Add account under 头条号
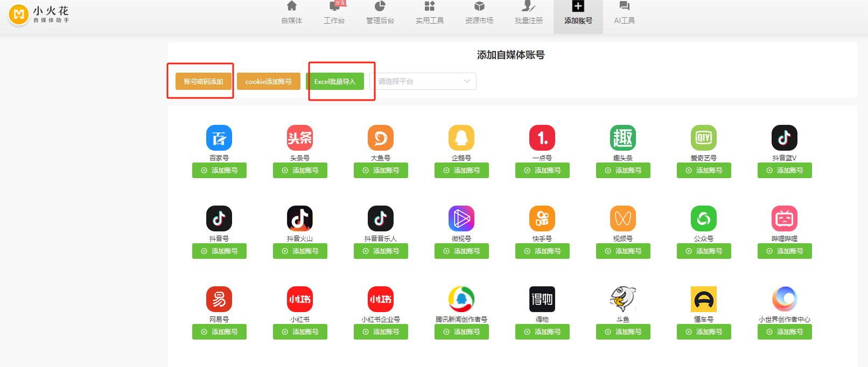 (x=300, y=170)
